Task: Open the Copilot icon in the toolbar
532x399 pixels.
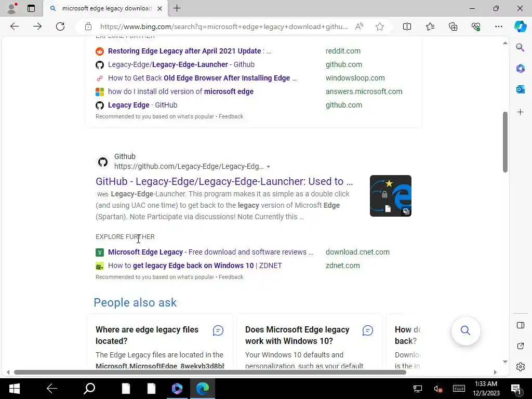Action: (520, 26)
